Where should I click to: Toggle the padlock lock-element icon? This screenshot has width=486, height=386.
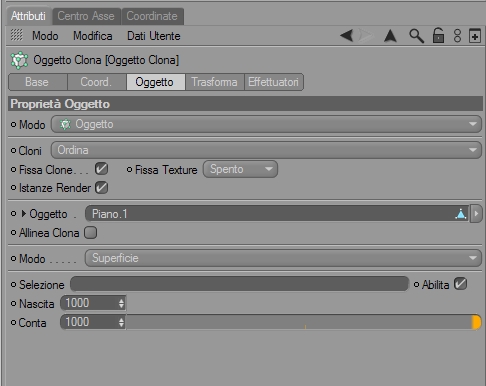coord(438,35)
